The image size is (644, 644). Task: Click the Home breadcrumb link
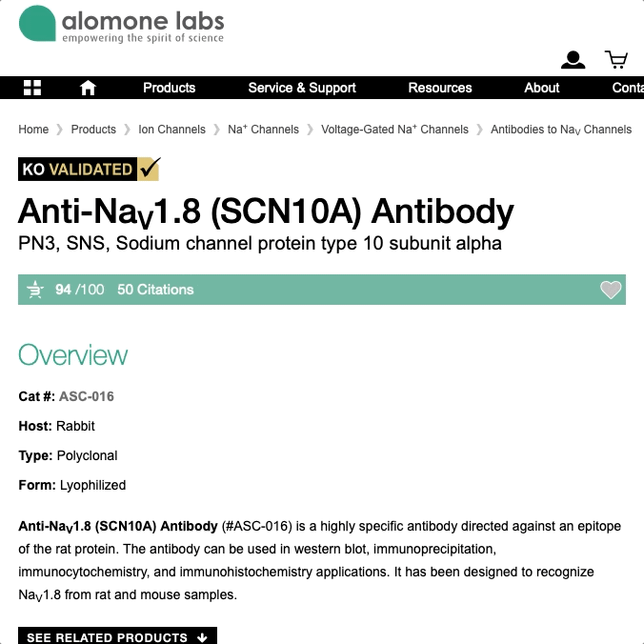[x=33, y=130]
